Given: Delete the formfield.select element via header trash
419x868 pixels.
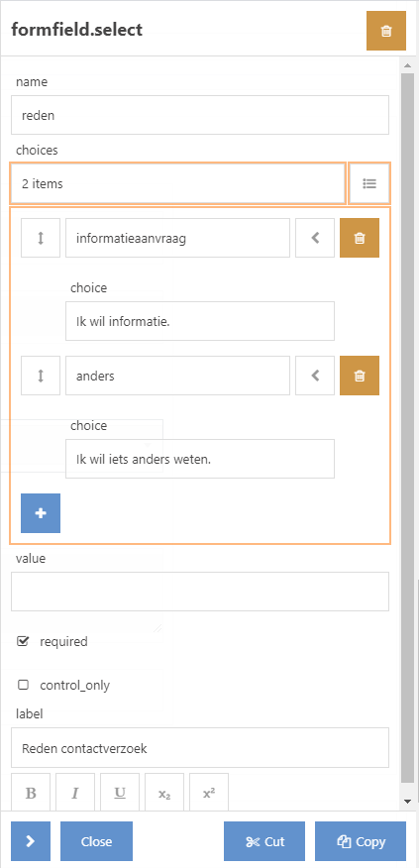Looking at the screenshot, I should (x=385, y=31).
